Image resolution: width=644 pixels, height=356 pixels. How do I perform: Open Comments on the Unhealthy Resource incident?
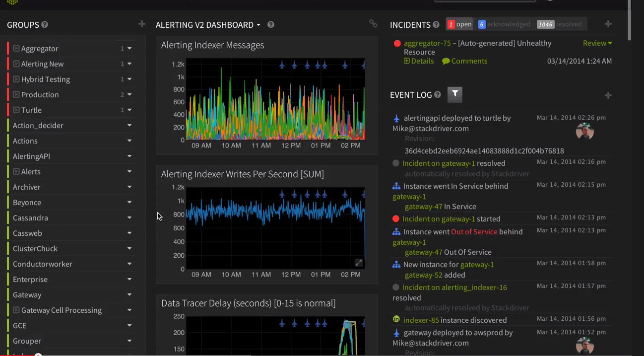(464, 61)
